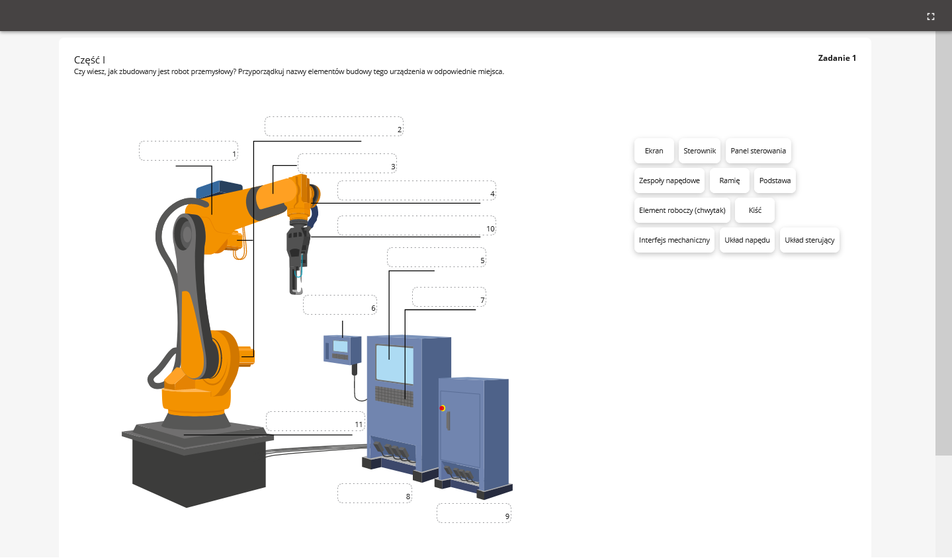Click the Układ sterujący chip

click(x=809, y=240)
